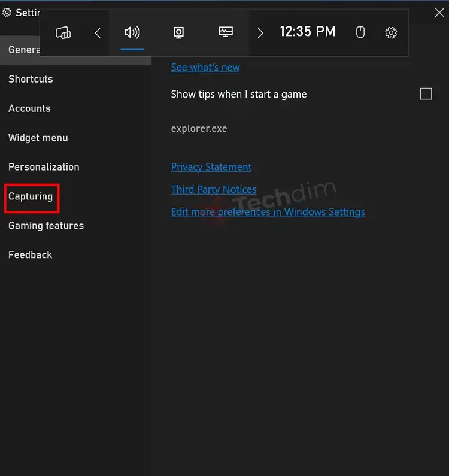Open the Personalization settings tab
The image size is (449, 476).
(44, 167)
